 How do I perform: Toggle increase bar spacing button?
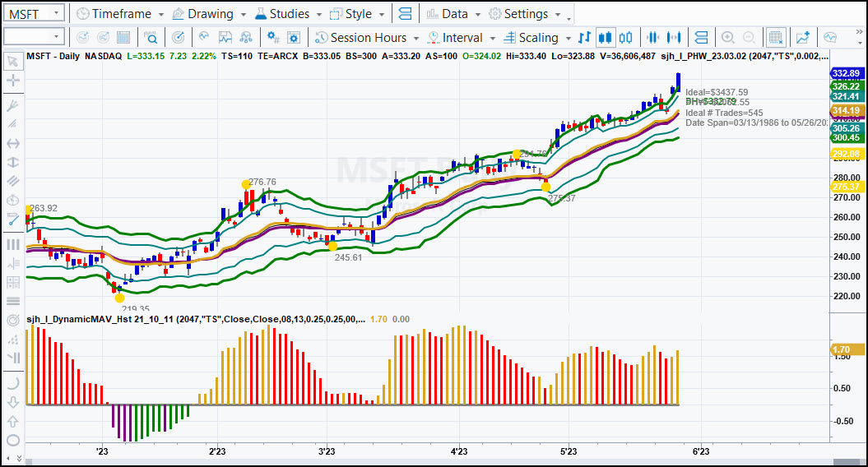click(675, 38)
